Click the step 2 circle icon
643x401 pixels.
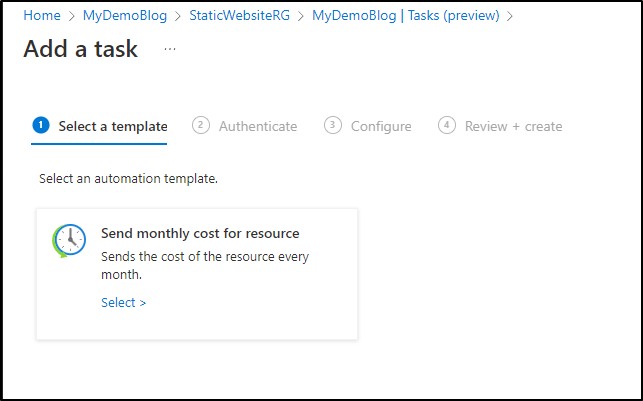click(x=201, y=125)
